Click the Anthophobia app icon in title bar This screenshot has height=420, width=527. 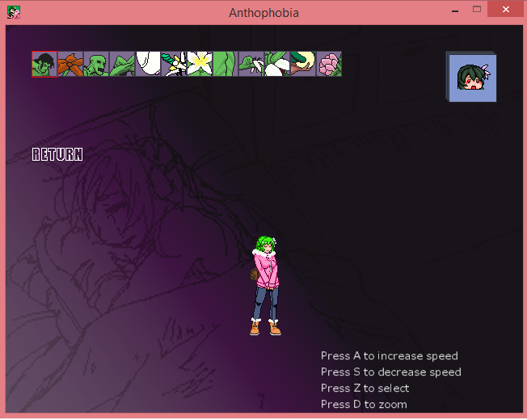14,12
